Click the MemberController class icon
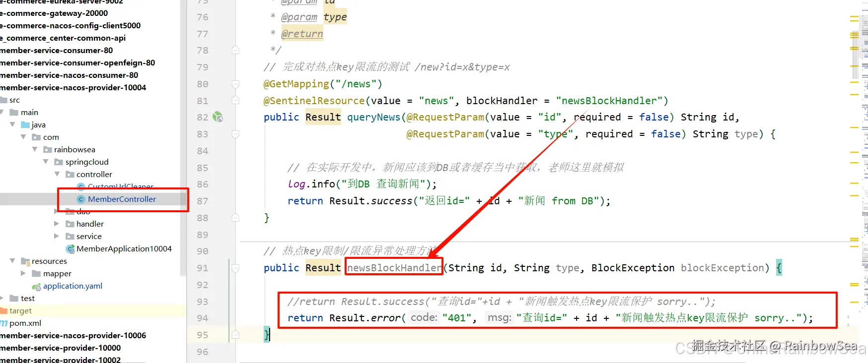 pos(81,199)
